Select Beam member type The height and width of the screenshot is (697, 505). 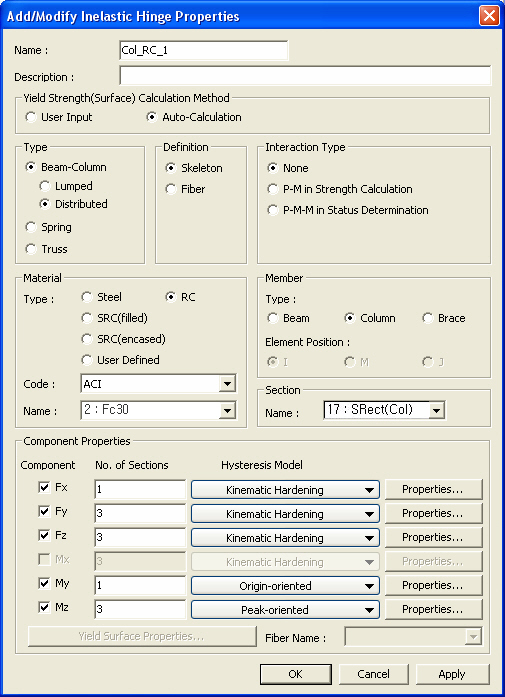pos(272,318)
